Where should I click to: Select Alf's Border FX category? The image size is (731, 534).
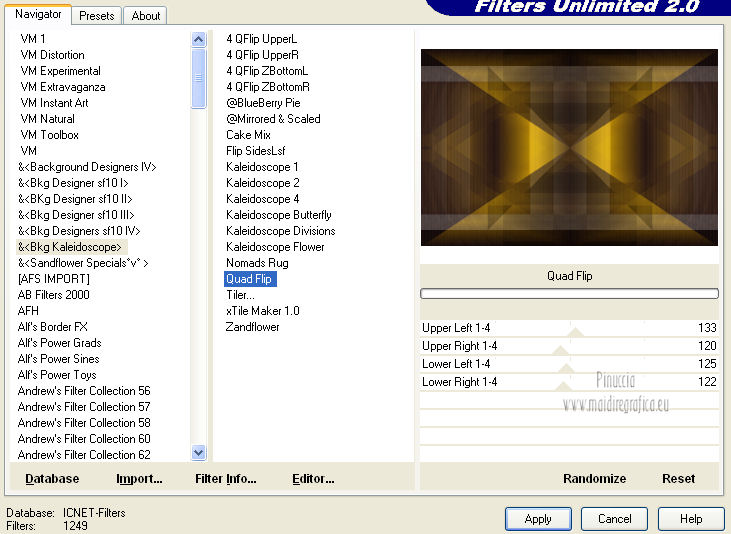click(53, 327)
